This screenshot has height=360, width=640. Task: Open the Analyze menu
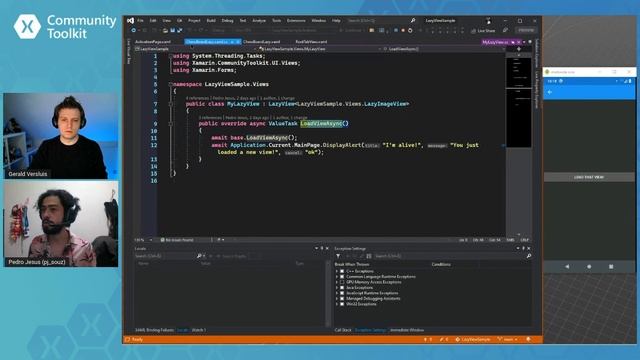(259, 20)
